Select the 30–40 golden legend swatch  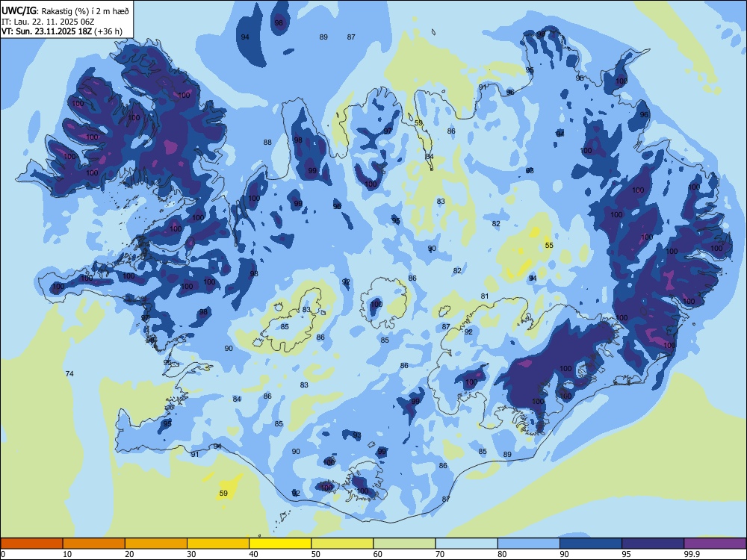click(x=218, y=544)
